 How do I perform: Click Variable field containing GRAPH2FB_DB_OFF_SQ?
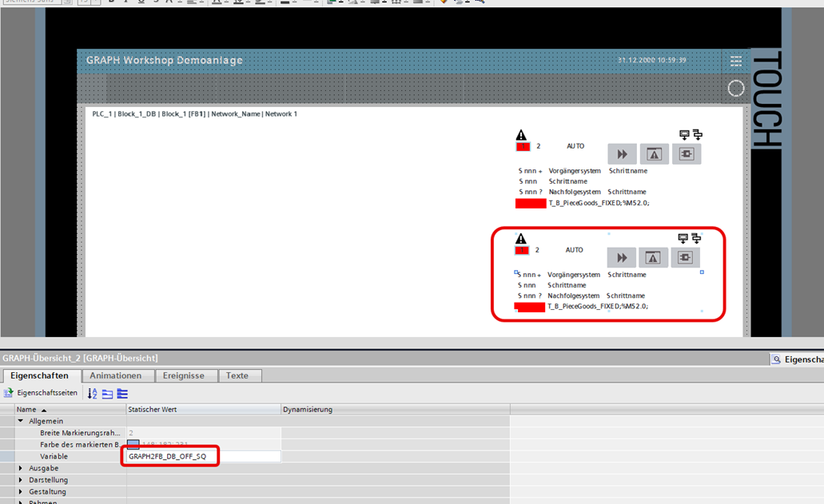(x=203, y=456)
